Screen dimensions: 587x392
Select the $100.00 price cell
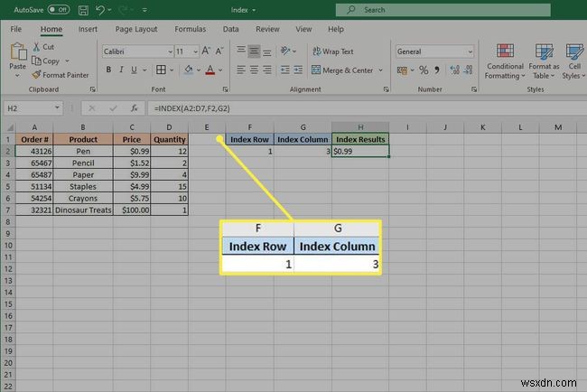coord(132,210)
